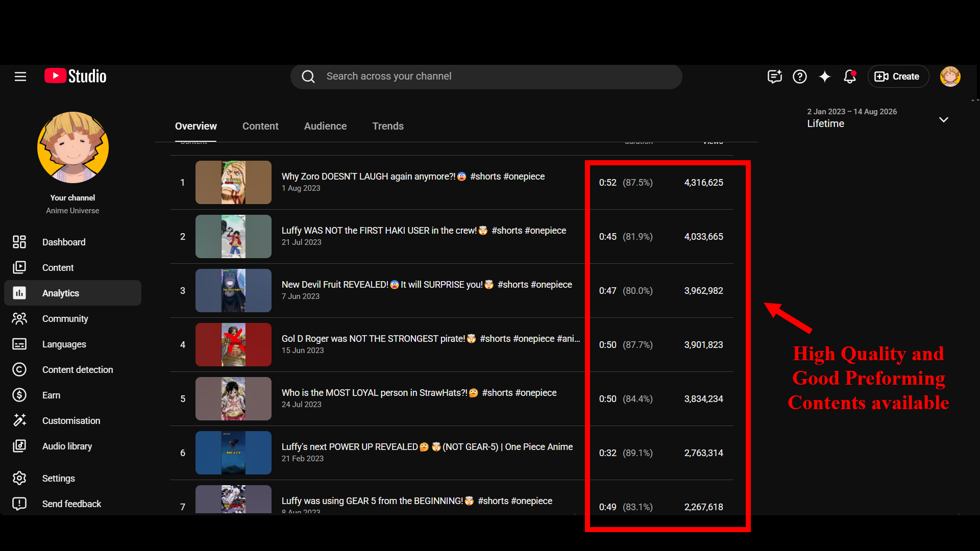Click the Settings gear icon
The width and height of the screenshot is (980, 551).
click(19, 478)
